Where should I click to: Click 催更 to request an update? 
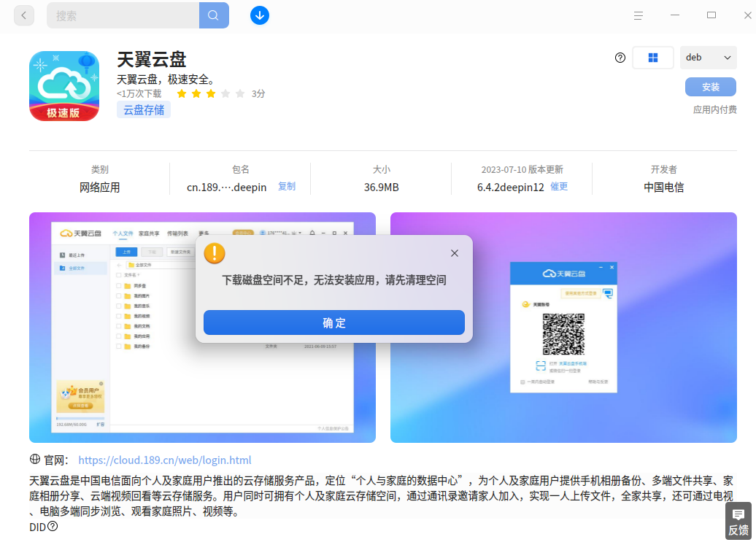[x=559, y=187]
